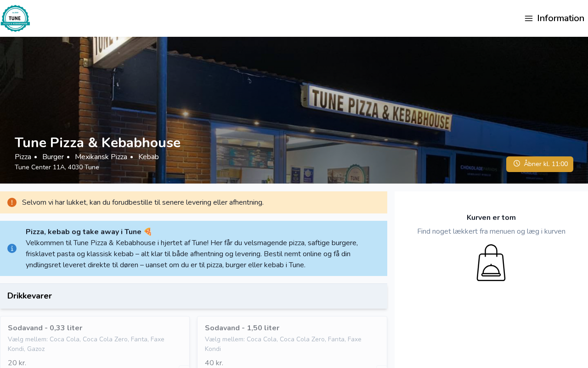This screenshot has width=588, height=368.
Task: Click the empty cart bag icon
Action: point(491,263)
